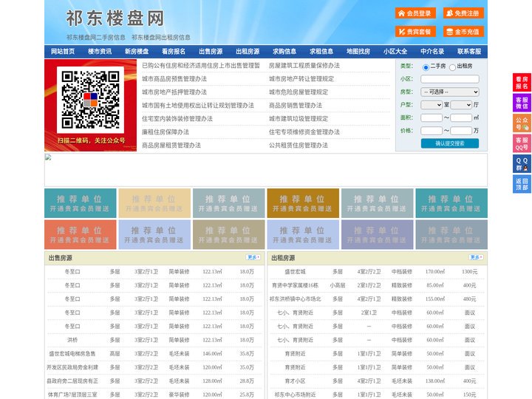Open link 城市商品房预售管理办法

pos(174,79)
